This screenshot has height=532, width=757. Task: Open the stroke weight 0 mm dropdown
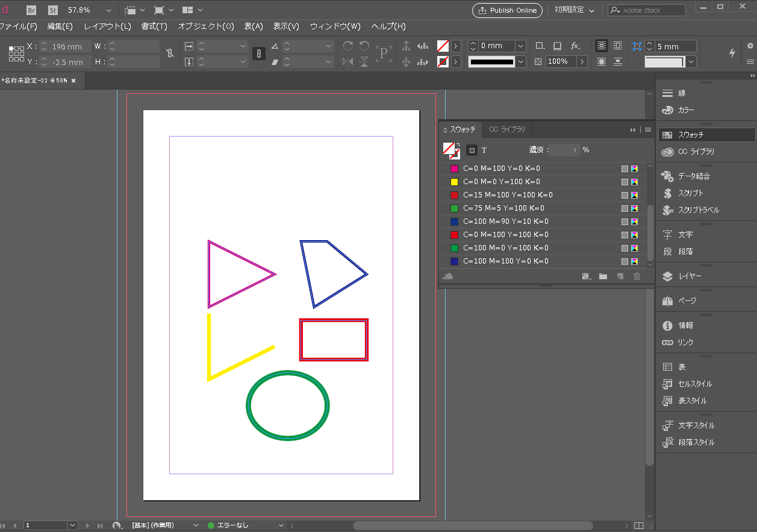(x=520, y=46)
